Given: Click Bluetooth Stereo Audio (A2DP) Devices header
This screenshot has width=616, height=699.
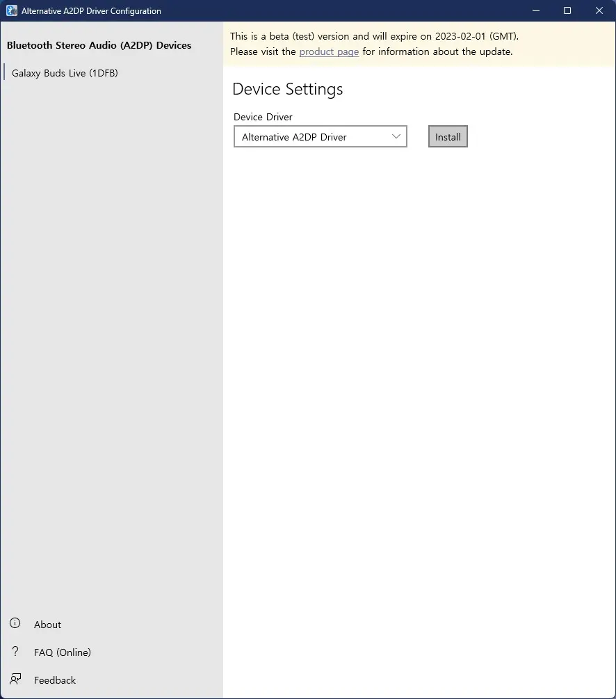Looking at the screenshot, I should click(99, 45).
